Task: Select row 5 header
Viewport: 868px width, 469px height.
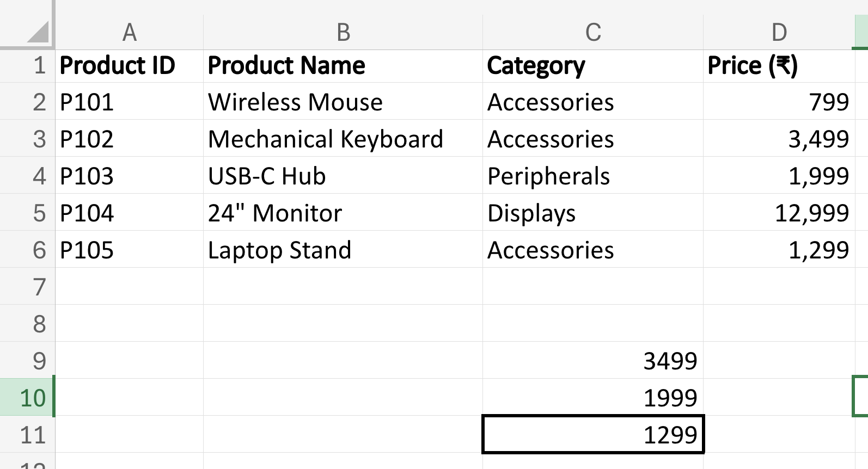Action: pos(27,213)
